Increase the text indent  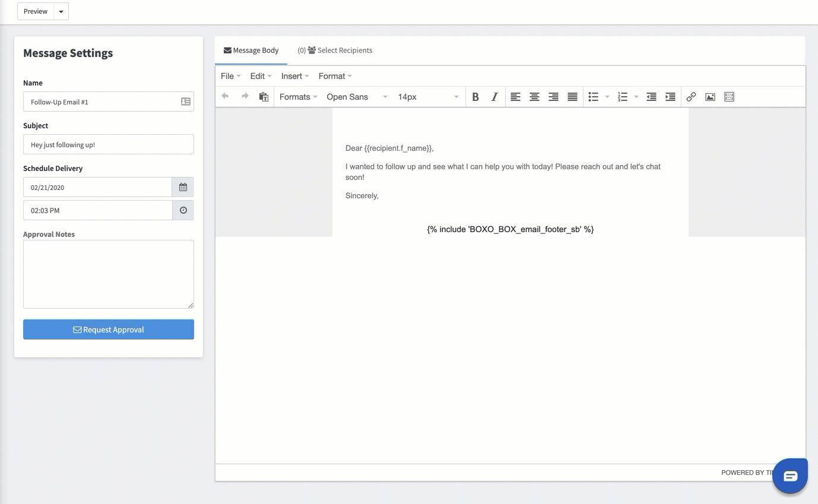[x=670, y=96]
